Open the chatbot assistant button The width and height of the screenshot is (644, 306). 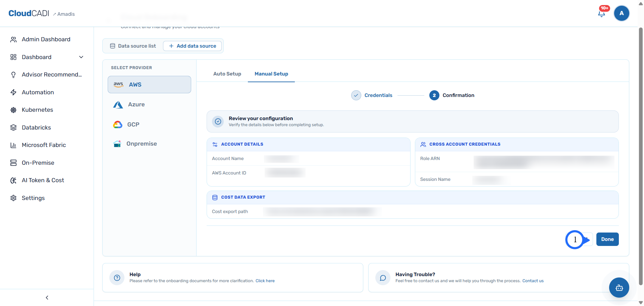pyautogui.click(x=619, y=288)
